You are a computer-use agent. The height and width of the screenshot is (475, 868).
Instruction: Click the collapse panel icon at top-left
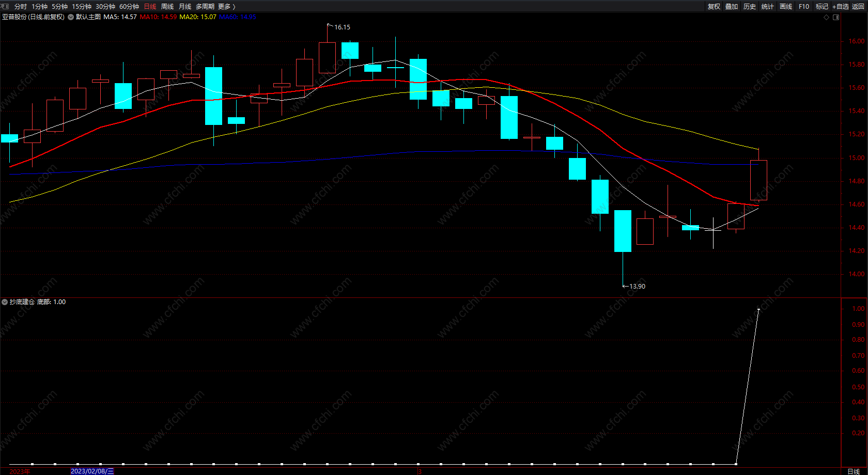5,6
